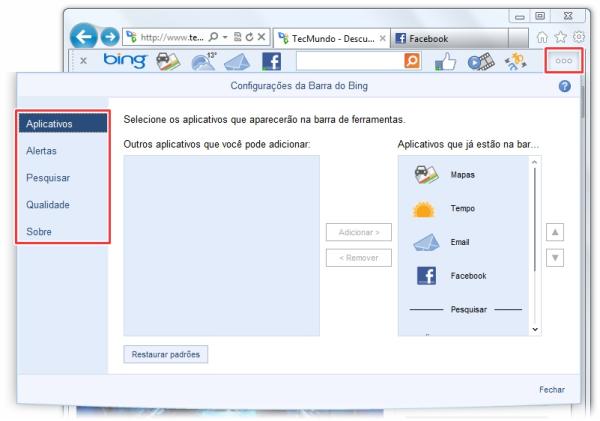Click the apps list scroll-down arrow
The width and height of the screenshot is (600, 421).
point(535,329)
